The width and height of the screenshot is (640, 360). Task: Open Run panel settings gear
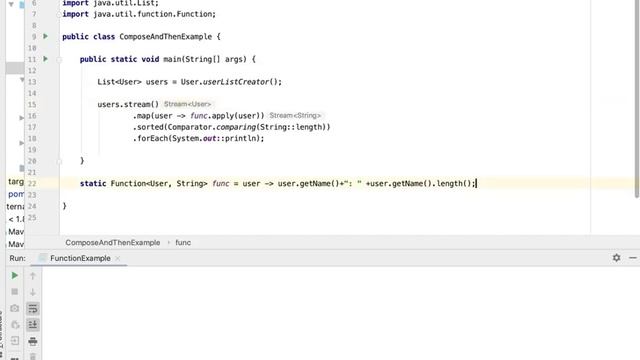click(616, 258)
